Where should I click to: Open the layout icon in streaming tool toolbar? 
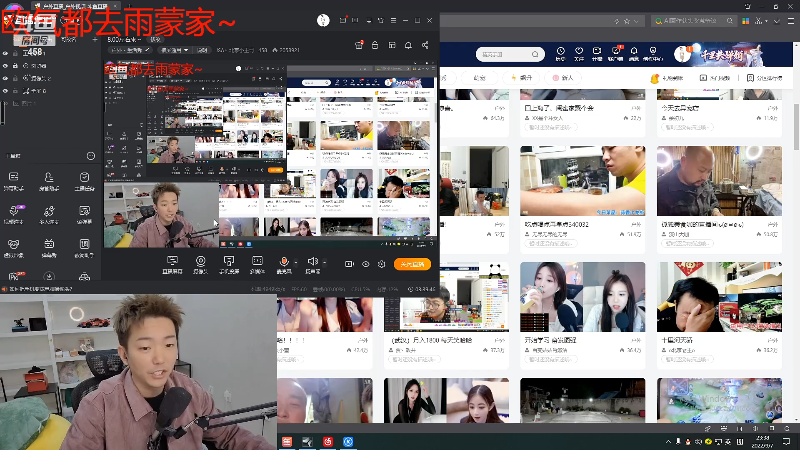[392, 45]
